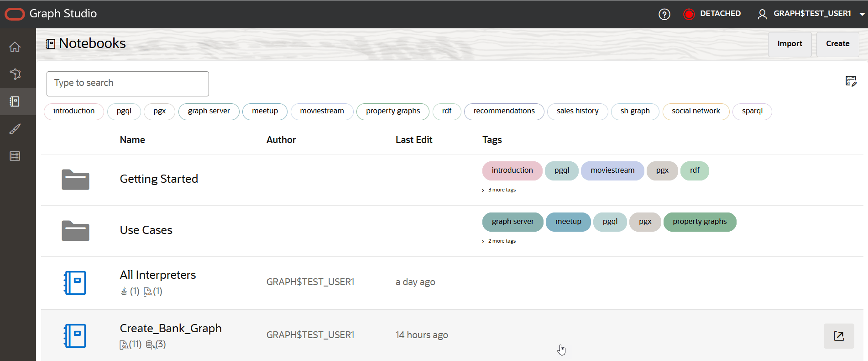Click rdf tag in Getting Started row
868x361 pixels.
tap(695, 170)
